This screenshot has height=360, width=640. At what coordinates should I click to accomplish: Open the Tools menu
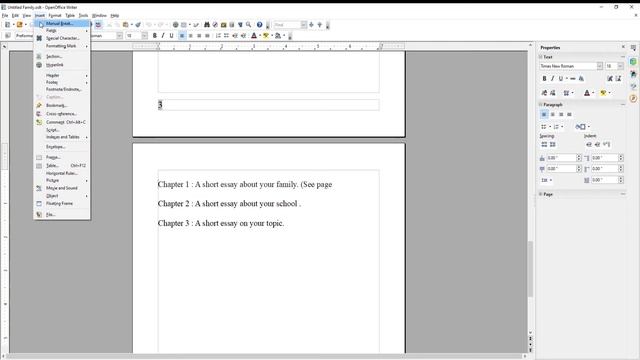[x=83, y=16]
